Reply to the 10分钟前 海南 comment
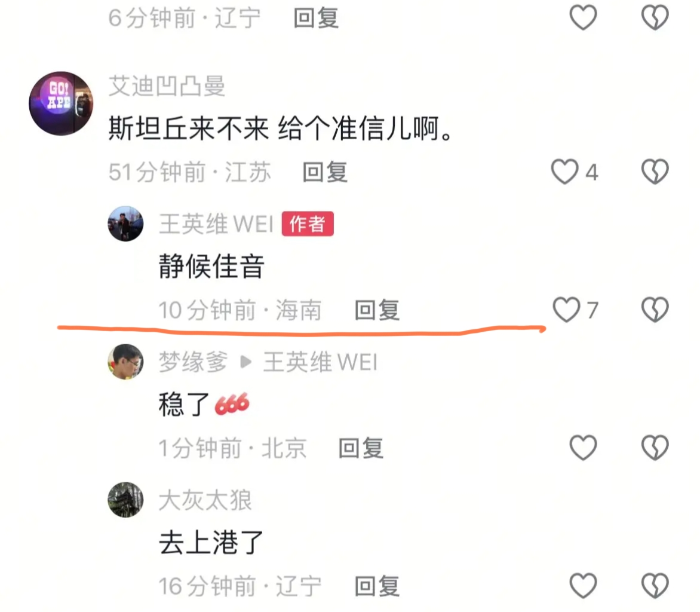This screenshot has height=612, width=700. coord(377,310)
